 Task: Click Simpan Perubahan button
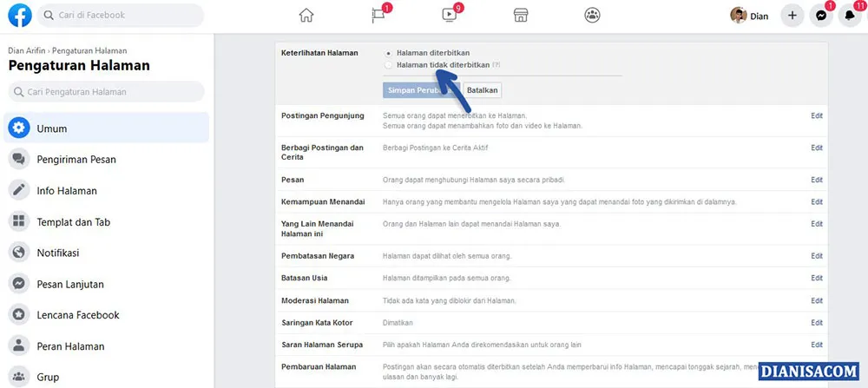click(x=421, y=90)
